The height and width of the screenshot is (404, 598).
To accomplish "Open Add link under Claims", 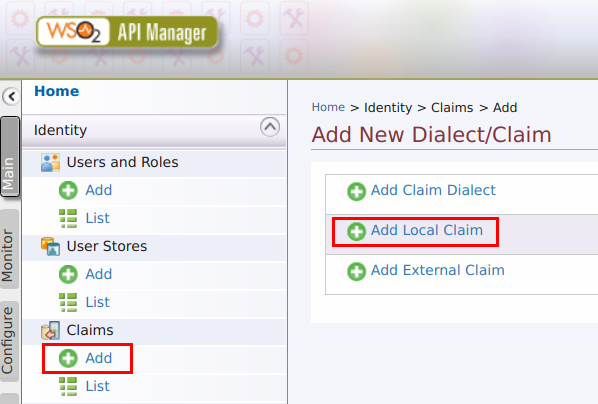I will pyautogui.click(x=99, y=358).
